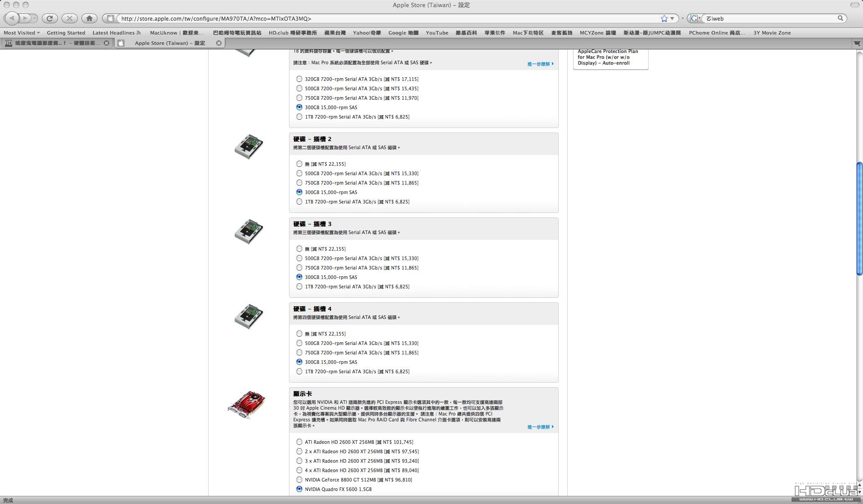This screenshot has height=504, width=863.
Task: Select no drive for slot 2
Action: point(299,164)
